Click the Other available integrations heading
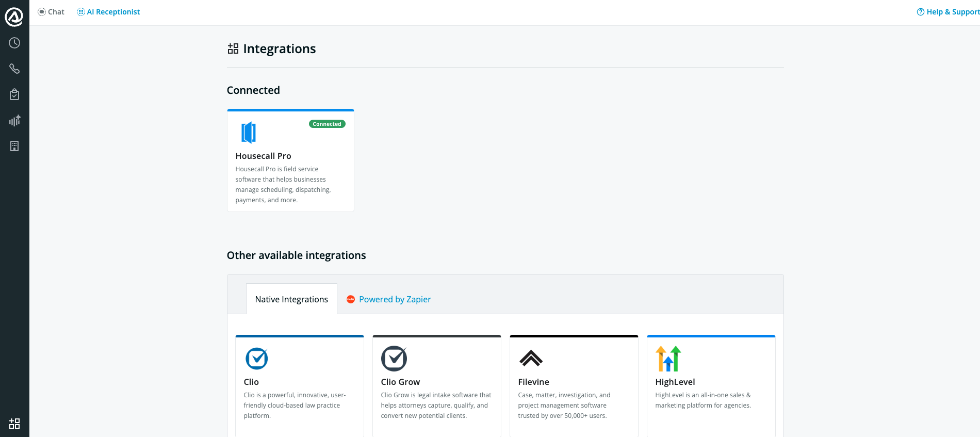This screenshot has width=980, height=437. [x=296, y=255]
